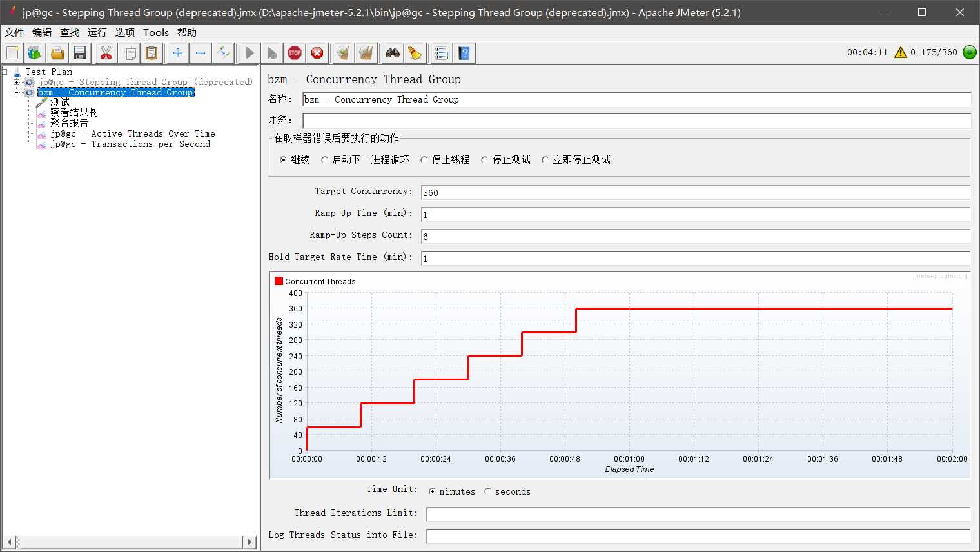Image resolution: width=980 pixels, height=552 pixels.
Task: Click the green running status indicator
Action: 969,52
